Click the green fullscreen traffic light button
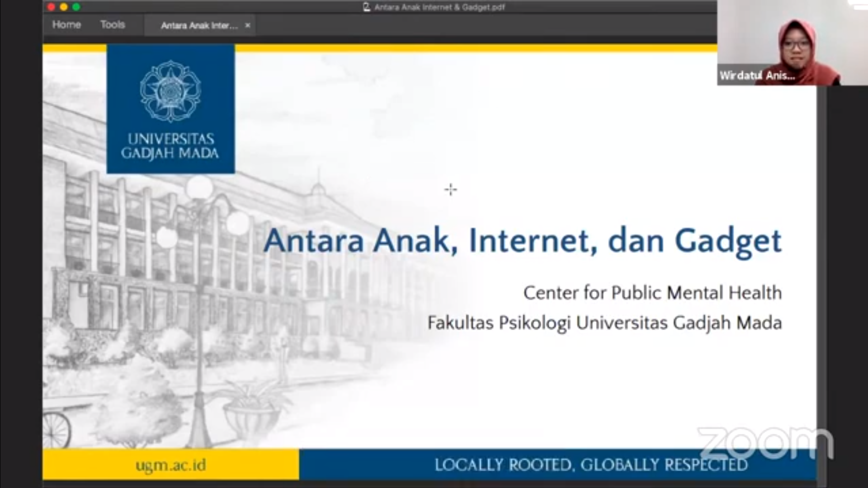 pos(75,7)
